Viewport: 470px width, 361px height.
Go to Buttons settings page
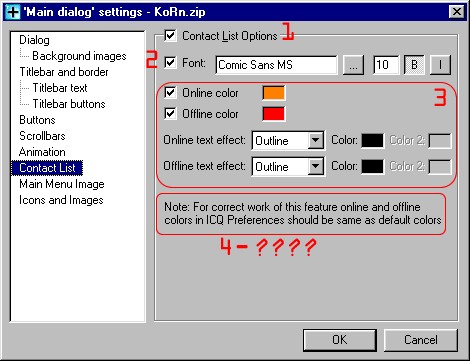(x=37, y=120)
